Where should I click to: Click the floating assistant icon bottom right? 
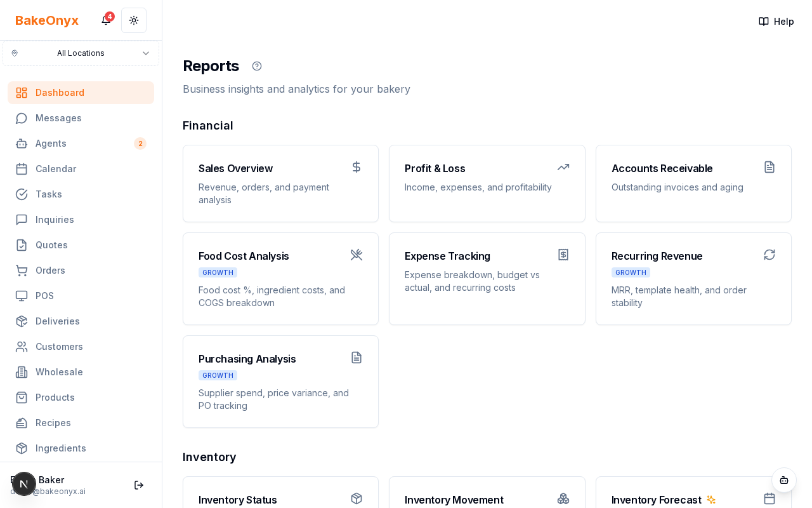(784, 481)
